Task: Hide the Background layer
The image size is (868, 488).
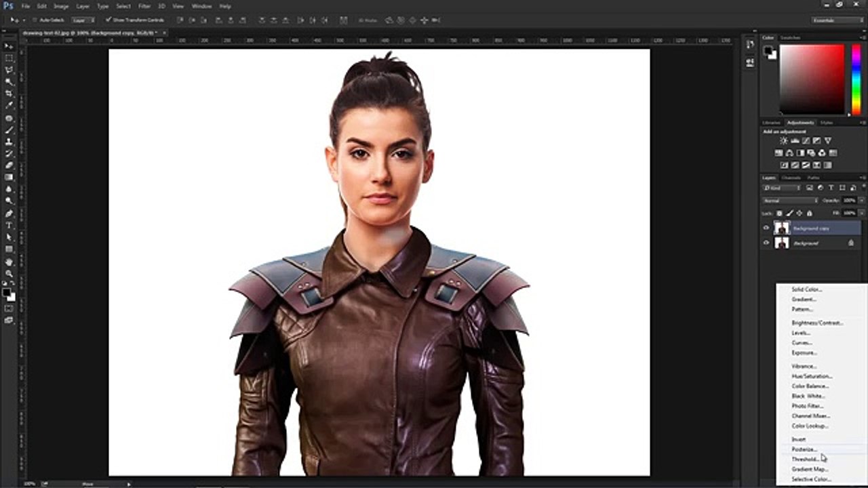Action: coord(766,243)
